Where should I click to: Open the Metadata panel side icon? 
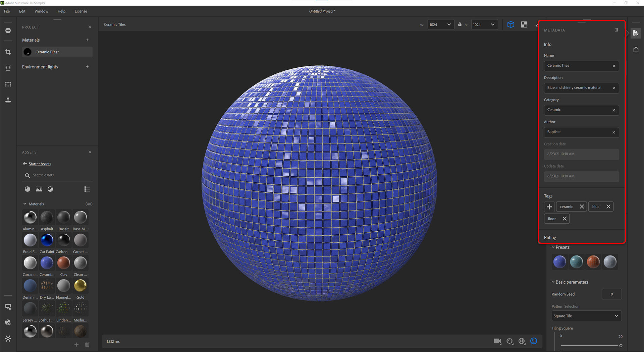tap(636, 33)
